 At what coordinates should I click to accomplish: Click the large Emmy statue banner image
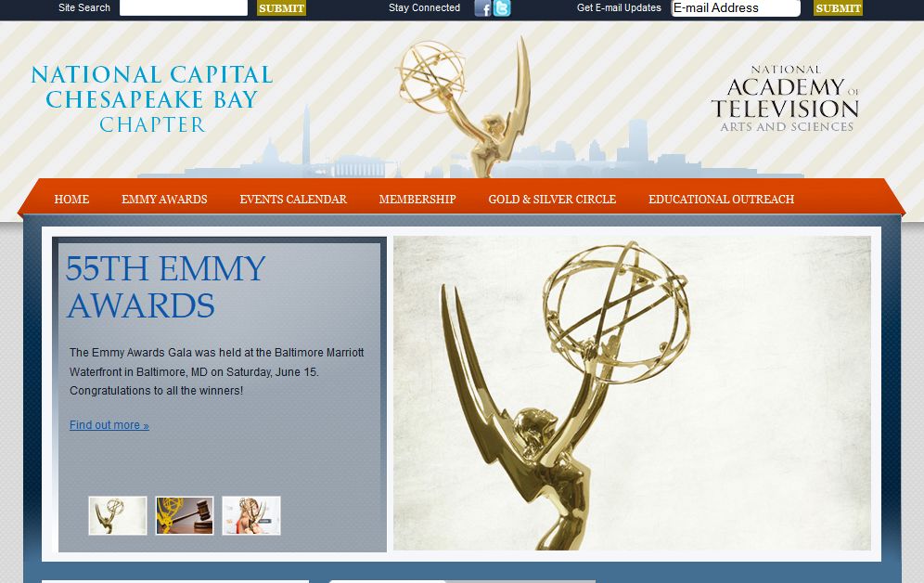coord(633,394)
